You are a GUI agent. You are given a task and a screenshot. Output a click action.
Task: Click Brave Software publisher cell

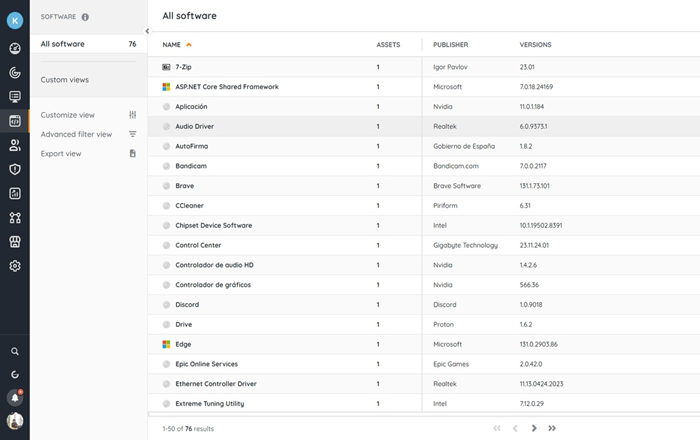pos(457,186)
